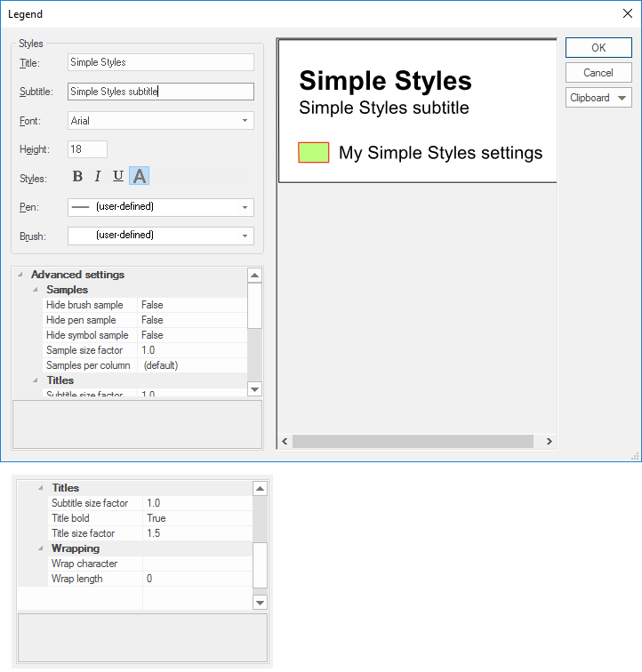Click scroll-up arrow in lower Titles panel
Viewport: 642px width, 672px height.
(x=260, y=488)
